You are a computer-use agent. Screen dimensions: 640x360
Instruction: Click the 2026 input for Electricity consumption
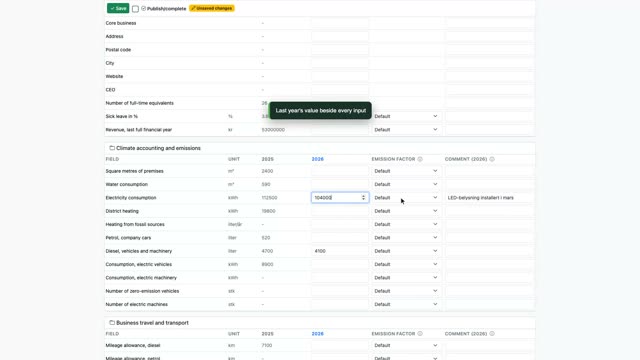[x=340, y=198]
